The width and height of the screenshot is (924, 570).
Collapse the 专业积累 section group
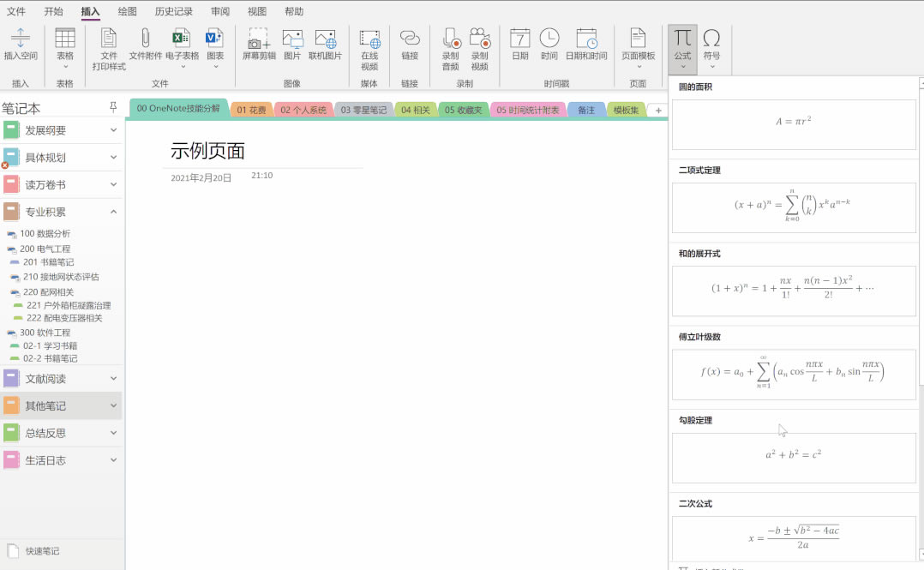(111, 211)
